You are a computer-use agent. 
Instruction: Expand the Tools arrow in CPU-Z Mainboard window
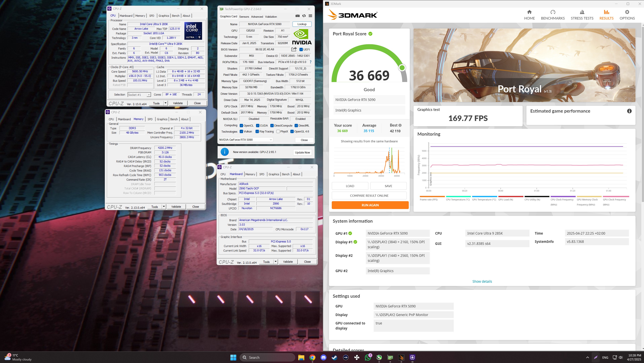276,262
